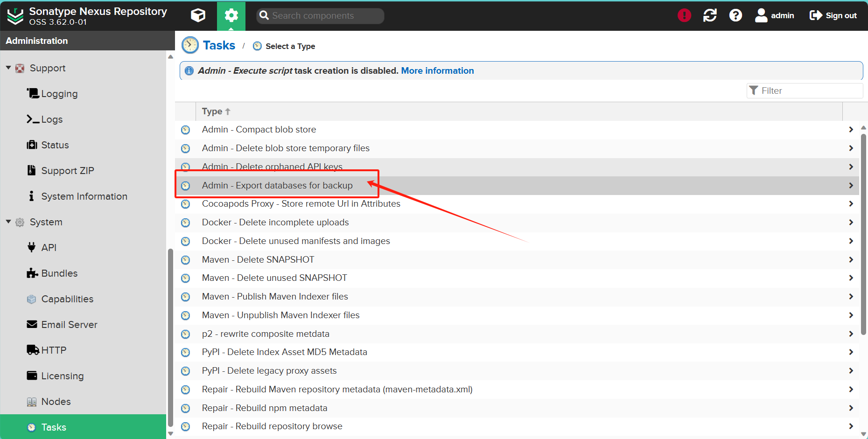Collapse the System tree section

(x=8, y=222)
